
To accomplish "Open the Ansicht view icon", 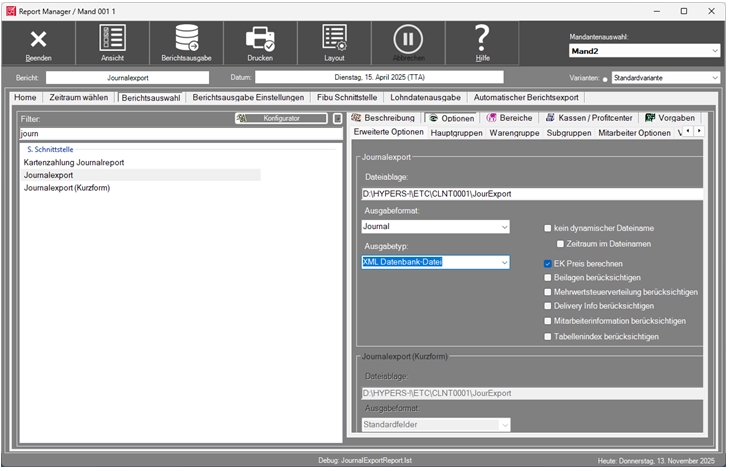I will click(x=113, y=42).
